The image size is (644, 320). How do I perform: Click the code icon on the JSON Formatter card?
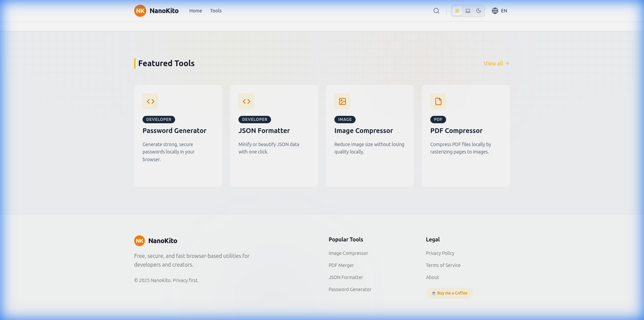click(x=247, y=101)
